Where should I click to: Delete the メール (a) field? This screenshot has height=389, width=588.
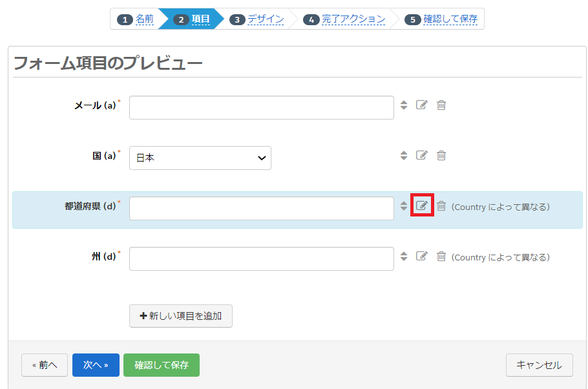[x=441, y=105]
